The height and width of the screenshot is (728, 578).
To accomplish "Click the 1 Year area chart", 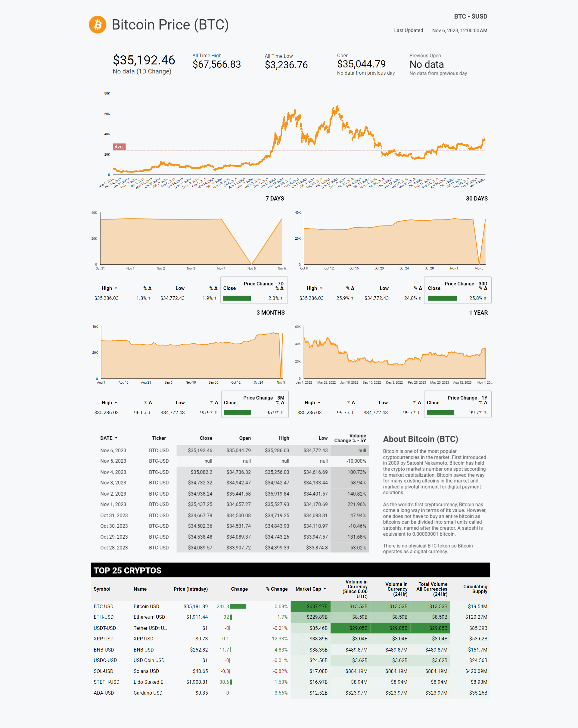I will [x=395, y=353].
